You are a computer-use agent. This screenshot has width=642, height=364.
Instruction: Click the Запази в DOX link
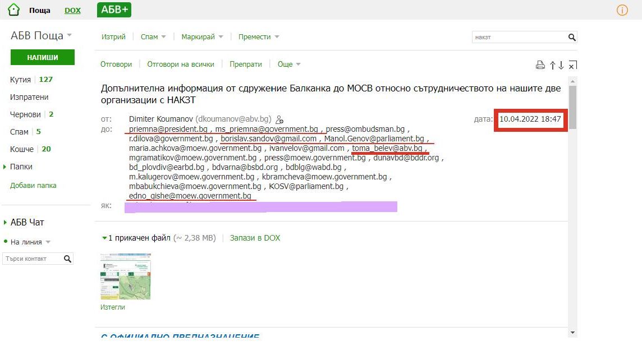(x=255, y=238)
